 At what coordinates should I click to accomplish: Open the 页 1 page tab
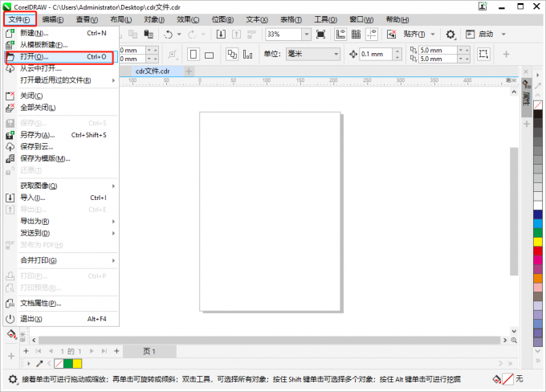pos(149,351)
